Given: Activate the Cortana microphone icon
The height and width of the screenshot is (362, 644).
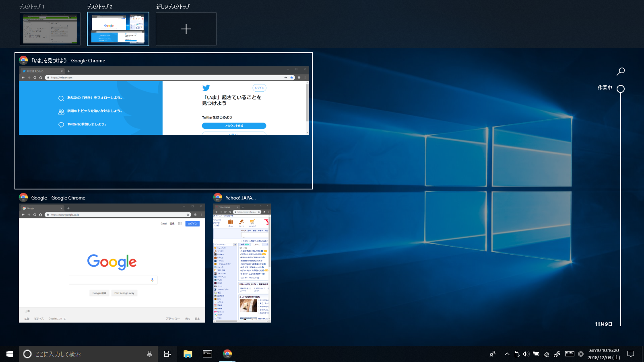Looking at the screenshot, I should (x=149, y=354).
